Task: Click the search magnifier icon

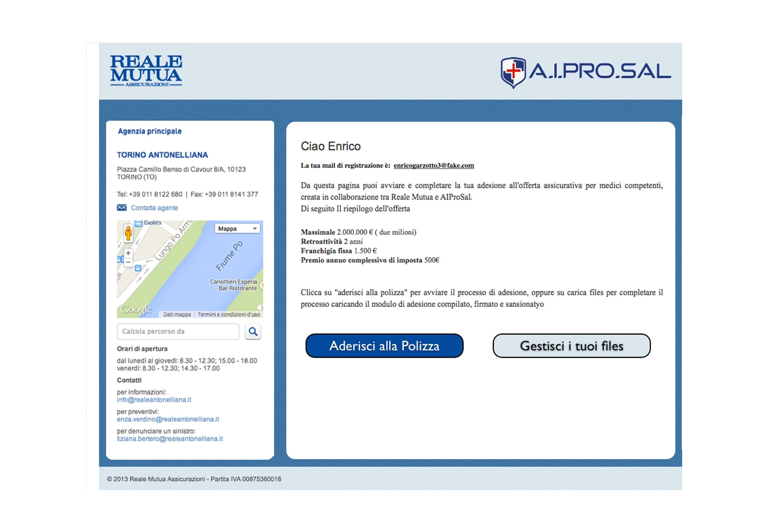Action: pos(253,331)
